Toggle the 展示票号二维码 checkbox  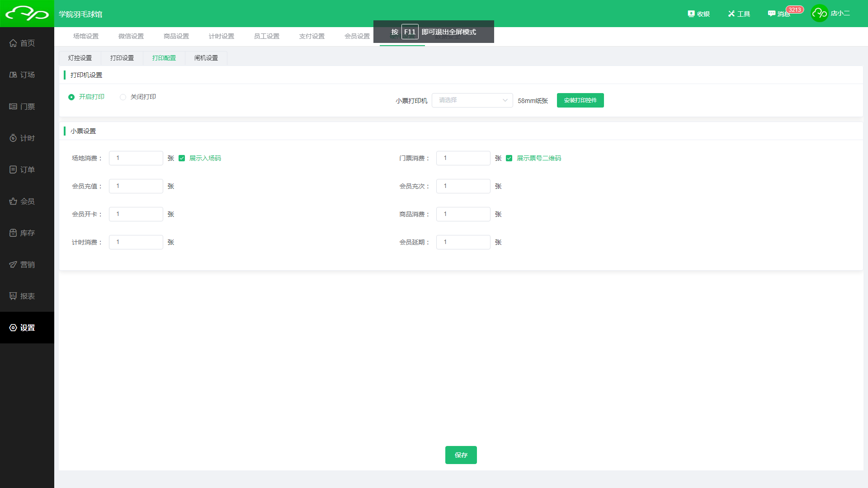pyautogui.click(x=509, y=158)
